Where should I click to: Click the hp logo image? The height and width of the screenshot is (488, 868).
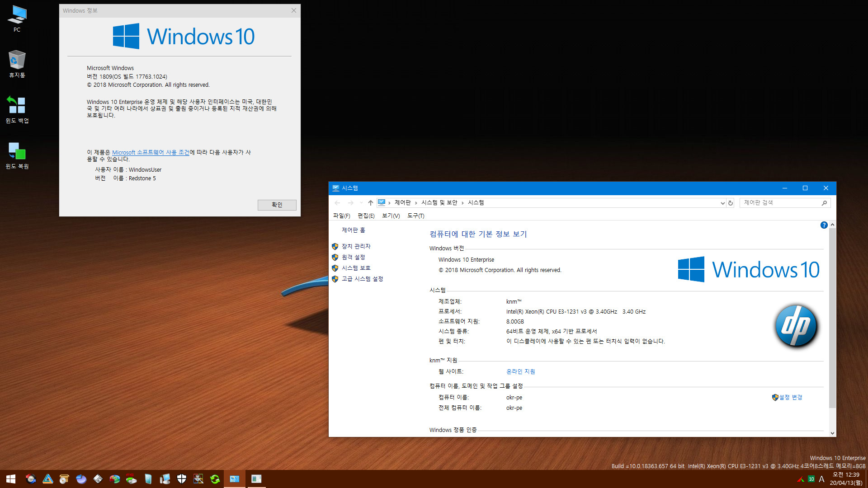pos(796,326)
